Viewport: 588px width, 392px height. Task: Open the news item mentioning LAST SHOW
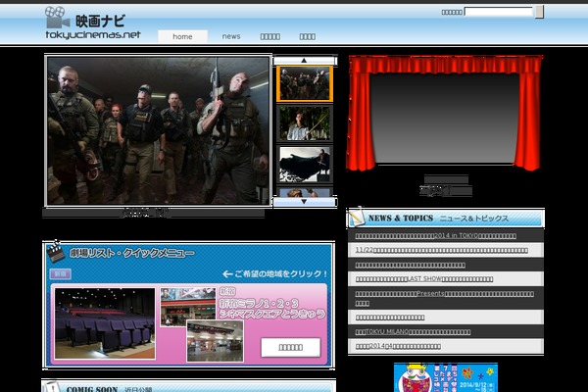point(424,279)
